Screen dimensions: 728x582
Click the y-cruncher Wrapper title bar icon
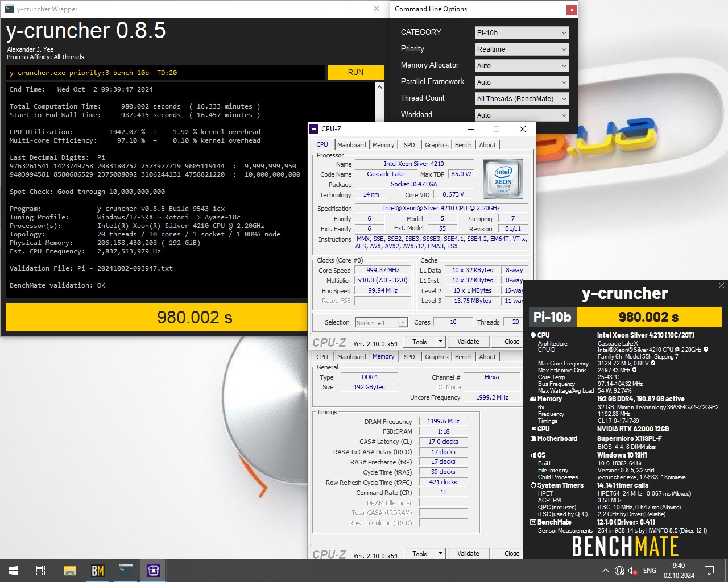coord(9,9)
